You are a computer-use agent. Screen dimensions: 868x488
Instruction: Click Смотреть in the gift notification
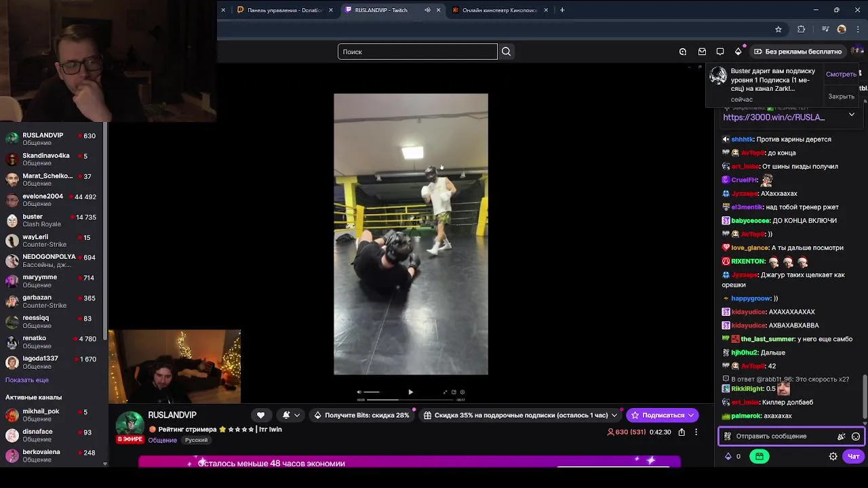point(841,75)
